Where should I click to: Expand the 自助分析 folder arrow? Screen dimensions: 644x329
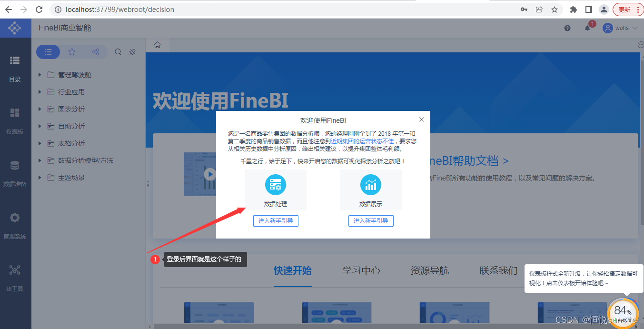click(x=40, y=126)
